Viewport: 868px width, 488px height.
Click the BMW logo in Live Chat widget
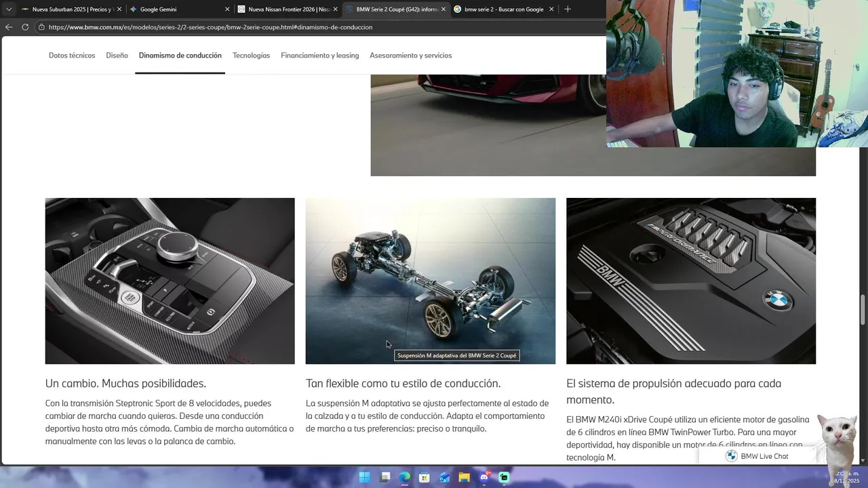pyautogui.click(x=731, y=456)
